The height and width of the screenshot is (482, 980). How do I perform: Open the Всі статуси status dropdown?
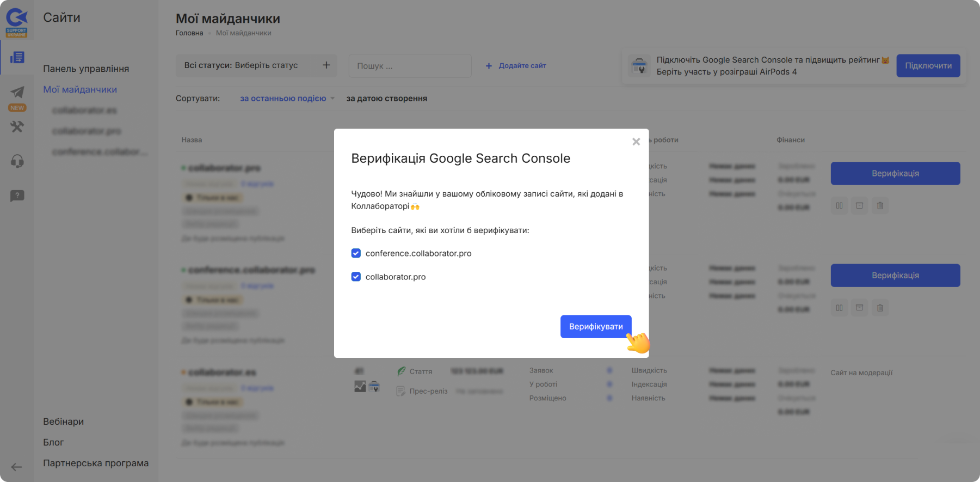(256, 65)
